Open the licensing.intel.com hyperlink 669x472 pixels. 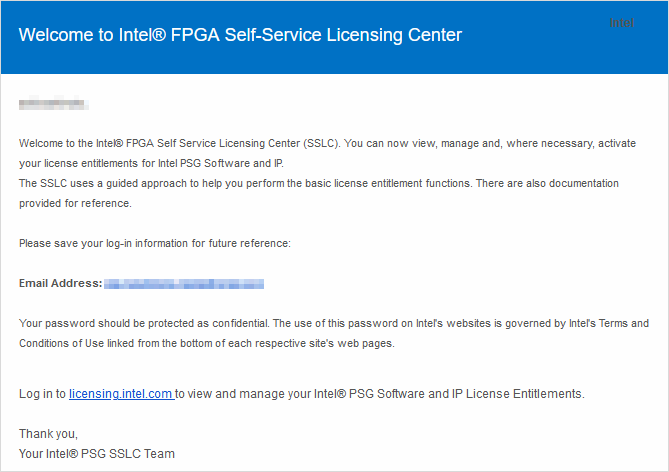click(x=121, y=393)
